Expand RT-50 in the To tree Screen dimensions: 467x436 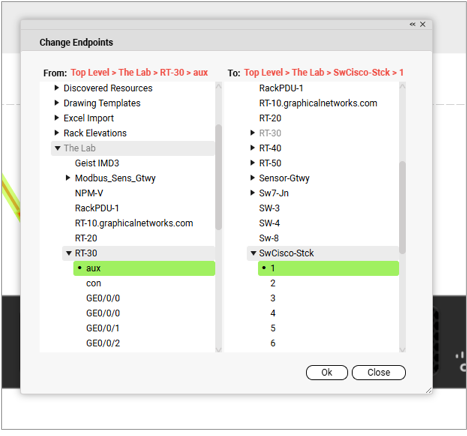click(x=253, y=163)
